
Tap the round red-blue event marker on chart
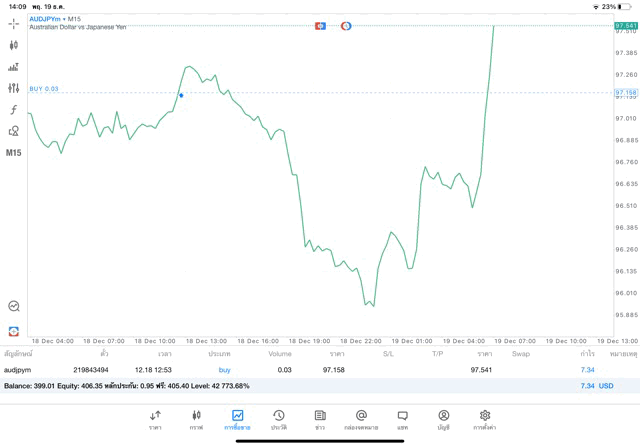[x=346, y=26]
